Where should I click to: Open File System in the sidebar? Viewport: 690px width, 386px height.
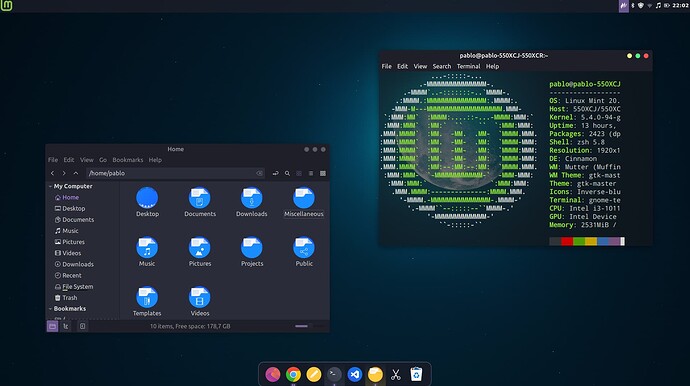pyautogui.click(x=74, y=287)
